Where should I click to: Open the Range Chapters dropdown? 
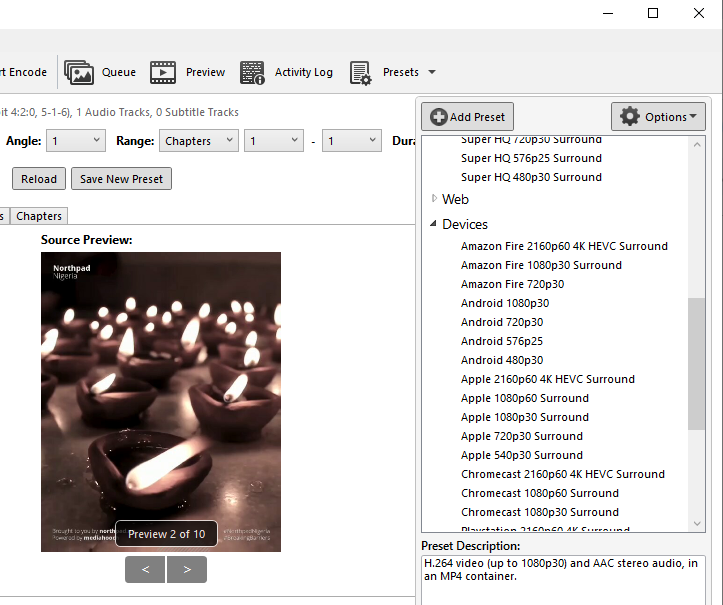coord(199,140)
